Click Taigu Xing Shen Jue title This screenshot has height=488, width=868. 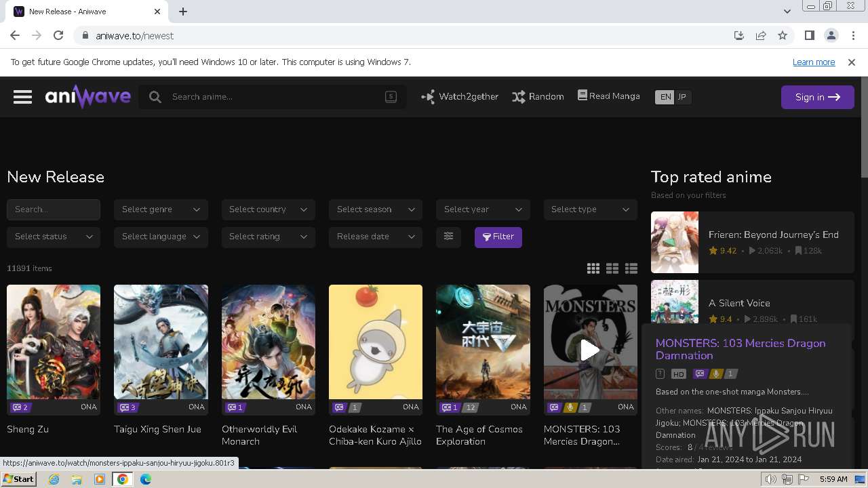[x=158, y=429]
